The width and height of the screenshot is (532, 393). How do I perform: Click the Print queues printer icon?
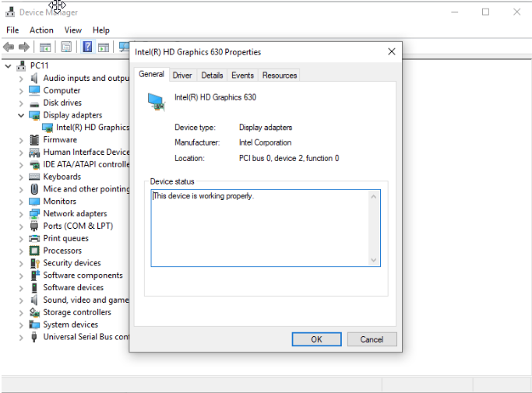tap(34, 239)
